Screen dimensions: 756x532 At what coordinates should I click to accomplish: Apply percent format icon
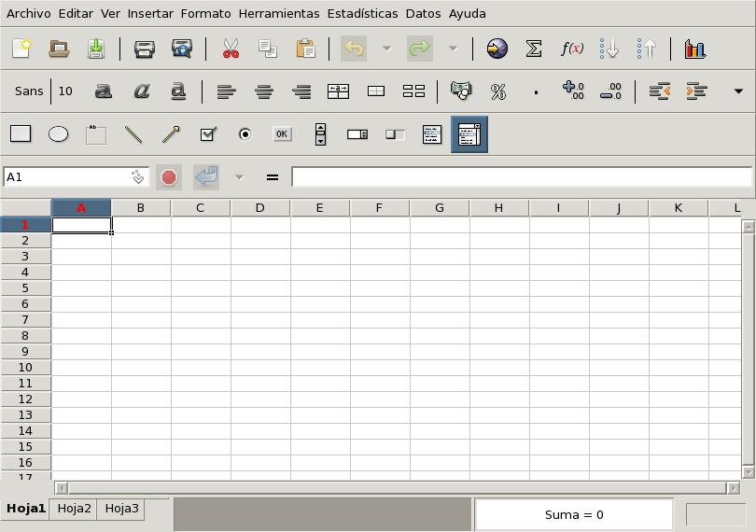(x=498, y=91)
